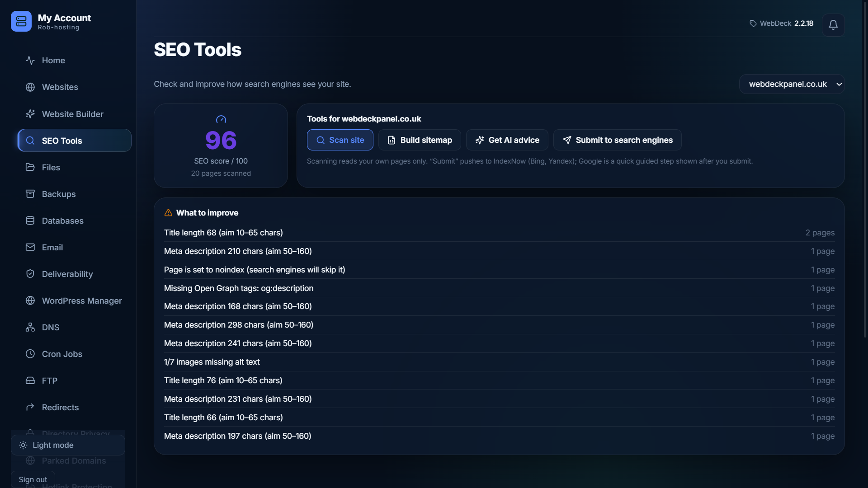The width and height of the screenshot is (868, 488).
Task: Click the Email envelope icon
Action: click(30, 247)
